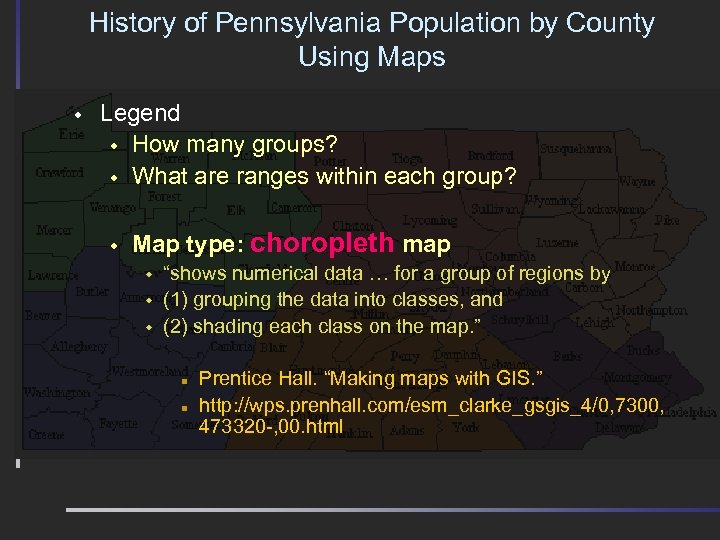Click the Pike county label
The height and width of the screenshot is (540, 720).
(x=667, y=220)
